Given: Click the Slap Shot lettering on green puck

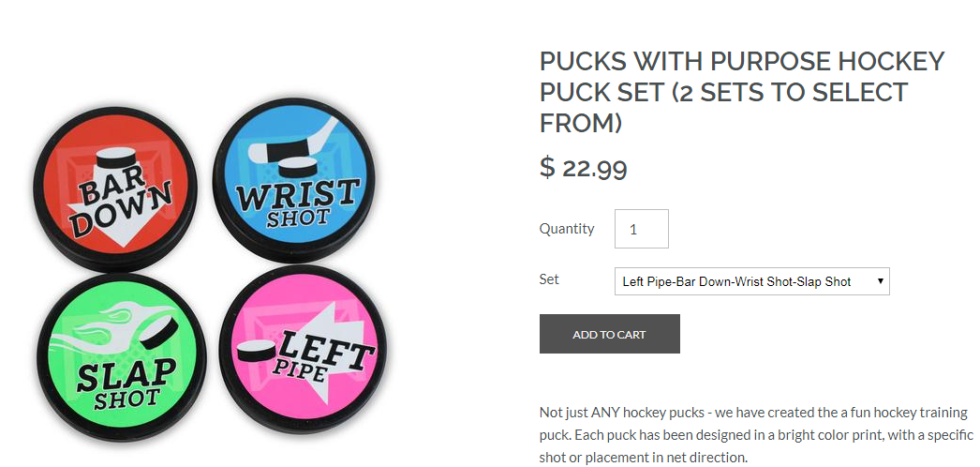Looking at the screenshot, I should 126,384.
